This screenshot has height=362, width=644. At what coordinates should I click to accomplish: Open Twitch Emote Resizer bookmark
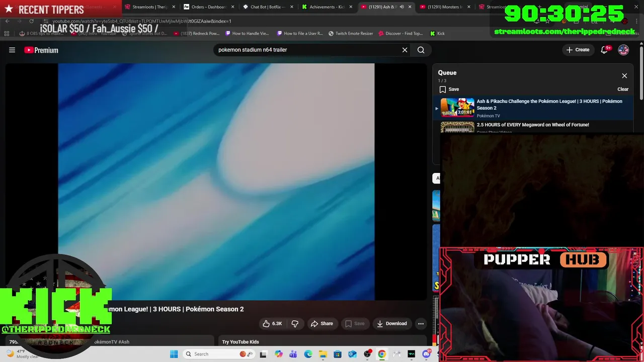pyautogui.click(x=351, y=34)
